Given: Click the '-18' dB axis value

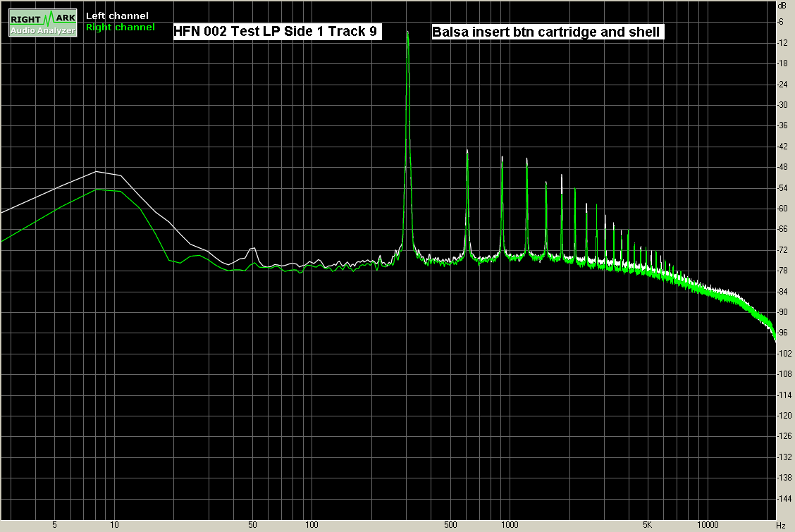Looking at the screenshot, I should pyautogui.click(x=782, y=63).
